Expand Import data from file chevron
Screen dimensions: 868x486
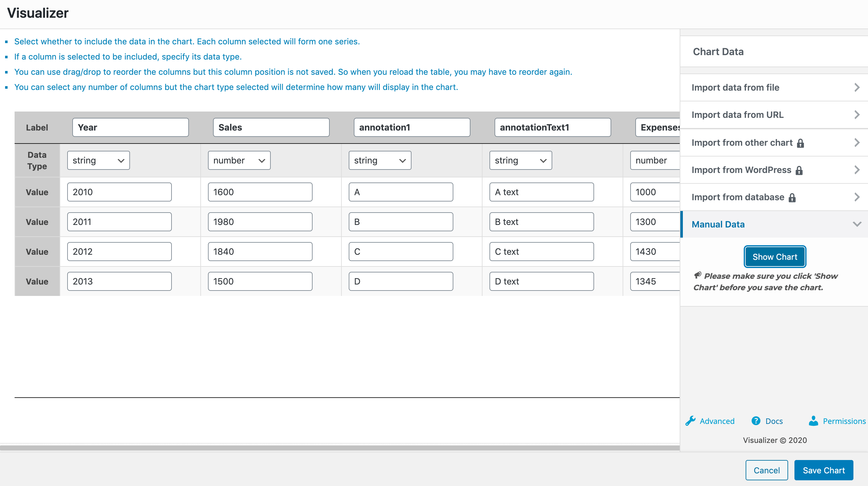point(857,87)
